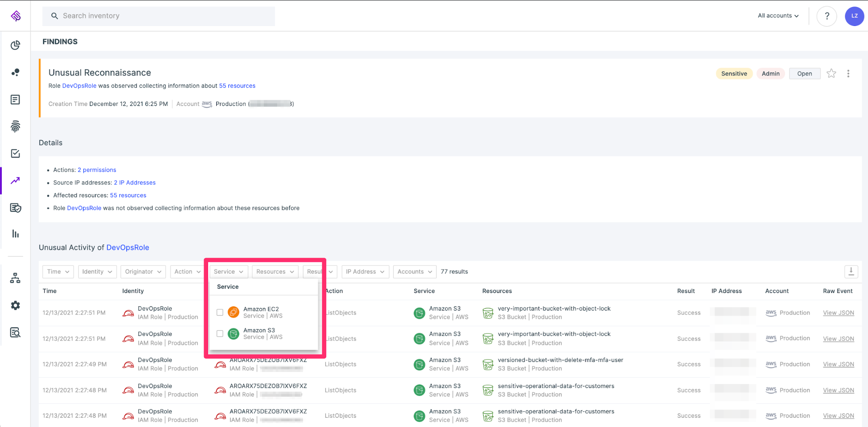868x427 pixels.
Task: Open the shield list policy icon in sidebar
Action: pyautogui.click(x=15, y=208)
